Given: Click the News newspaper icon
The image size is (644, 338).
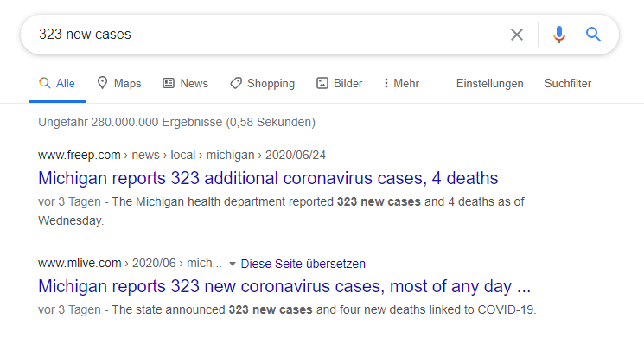Looking at the screenshot, I should [x=169, y=83].
